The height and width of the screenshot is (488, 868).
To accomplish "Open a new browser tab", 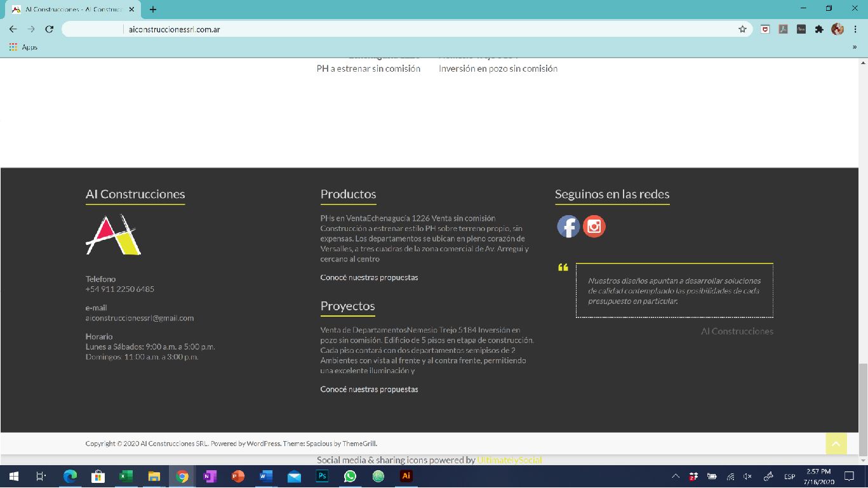I will (x=153, y=10).
